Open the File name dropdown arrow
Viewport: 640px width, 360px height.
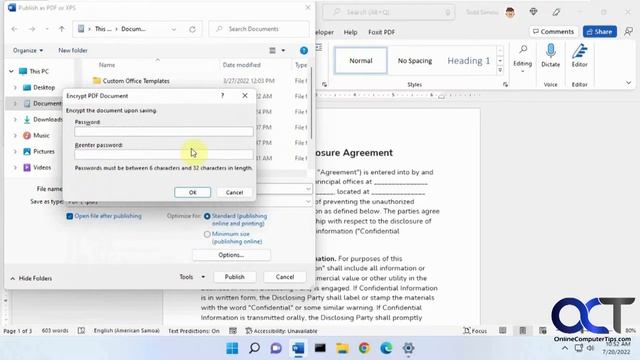point(308,189)
